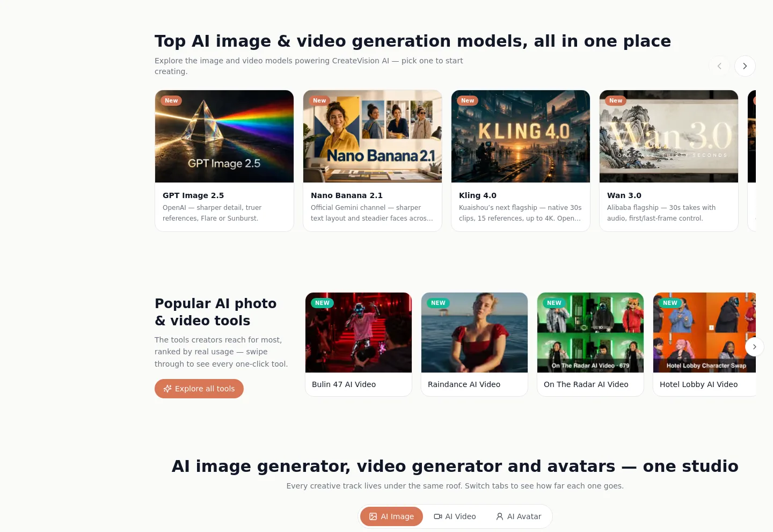Click NEW badge on Bulin 47 card
This screenshot has width=773, height=532.
coord(322,303)
